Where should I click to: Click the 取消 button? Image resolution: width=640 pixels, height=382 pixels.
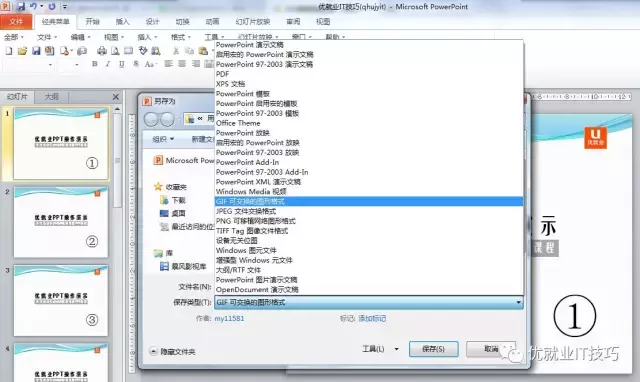pos(491,349)
